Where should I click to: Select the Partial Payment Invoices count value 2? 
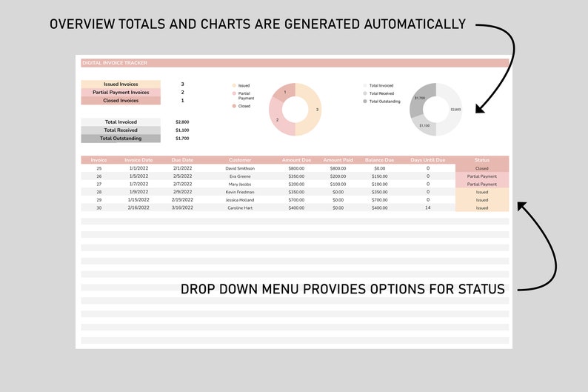click(x=182, y=93)
